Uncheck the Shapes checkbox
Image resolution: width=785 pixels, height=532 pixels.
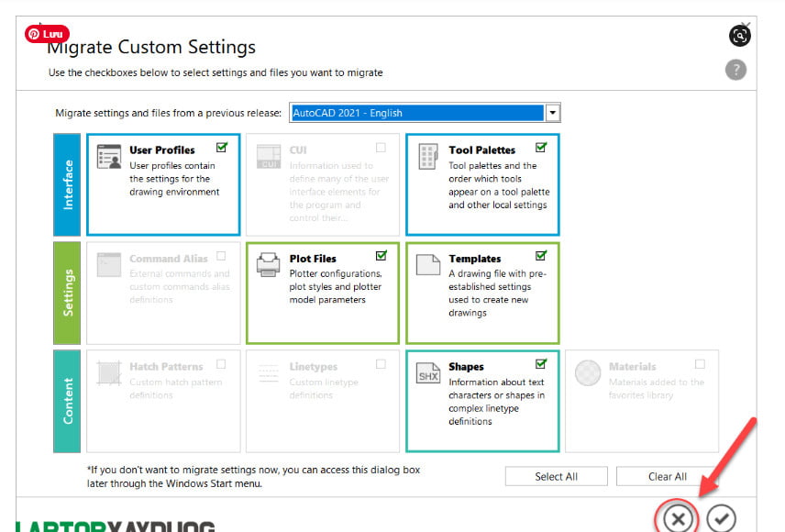[x=541, y=363]
